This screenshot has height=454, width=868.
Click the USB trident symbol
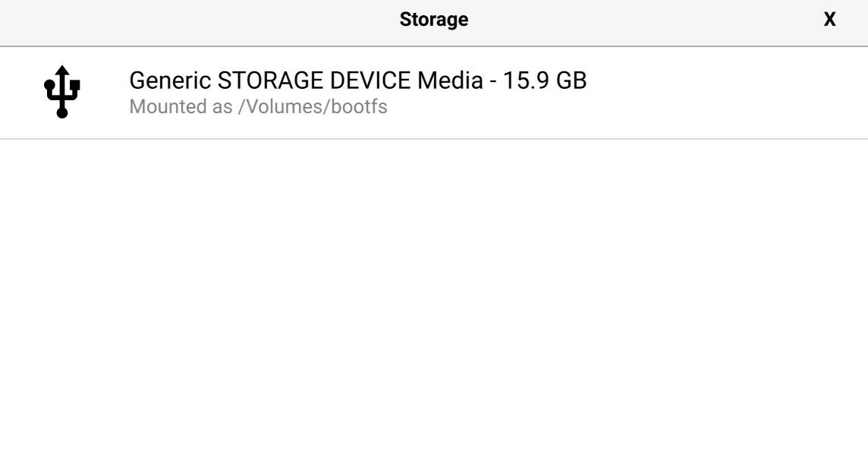coord(62,92)
